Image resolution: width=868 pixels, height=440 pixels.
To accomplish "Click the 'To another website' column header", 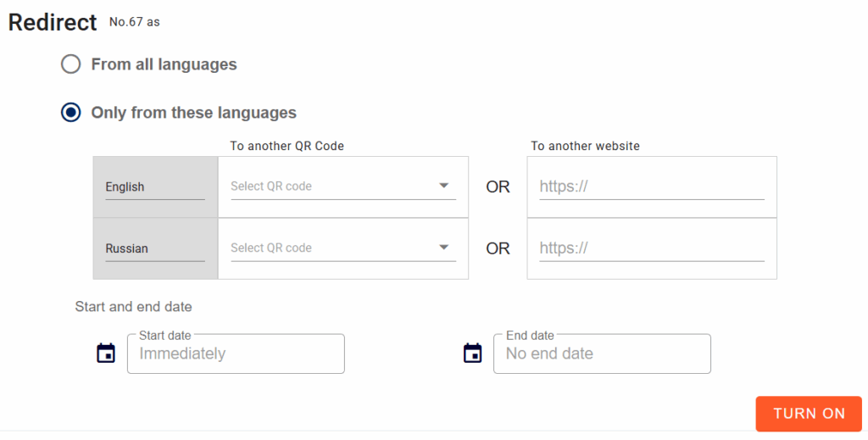I will (585, 146).
